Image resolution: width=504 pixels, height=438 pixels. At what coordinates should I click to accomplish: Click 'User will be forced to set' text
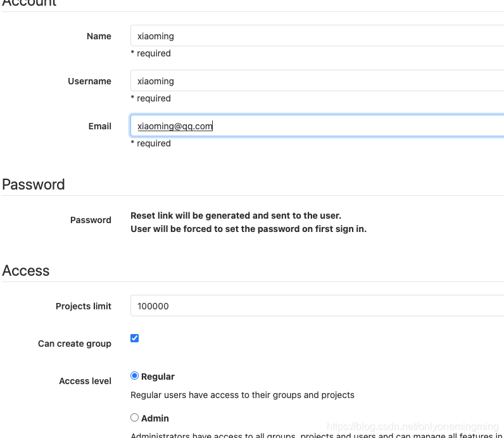248,229
